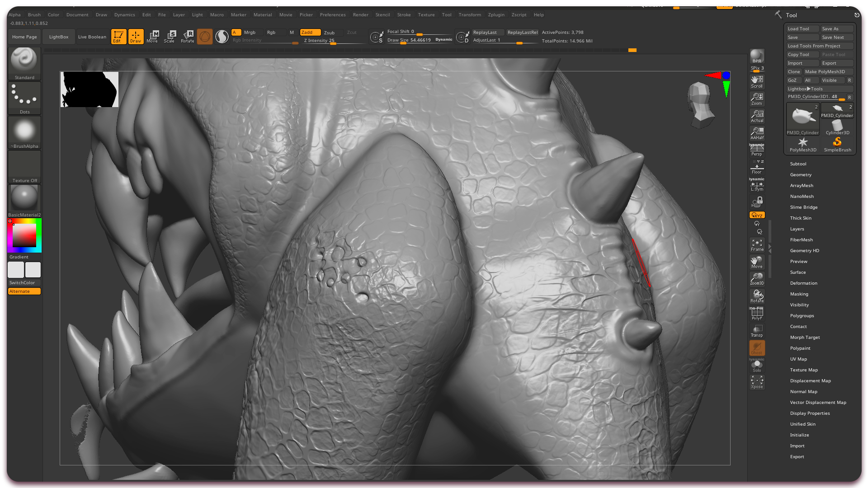Expand the Deformation section
The height and width of the screenshot is (488, 868).
pos(803,283)
